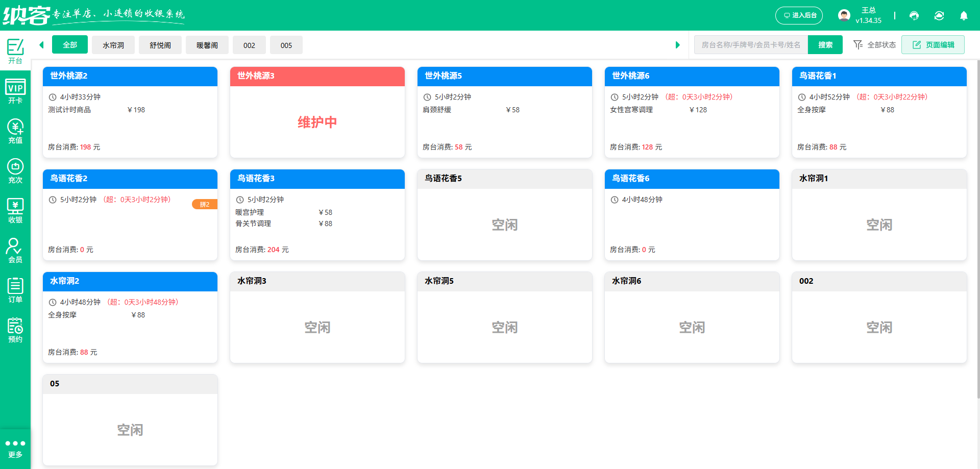Click the 页面编辑 button
Image resolution: width=980 pixels, height=469 pixels.
[933, 44]
